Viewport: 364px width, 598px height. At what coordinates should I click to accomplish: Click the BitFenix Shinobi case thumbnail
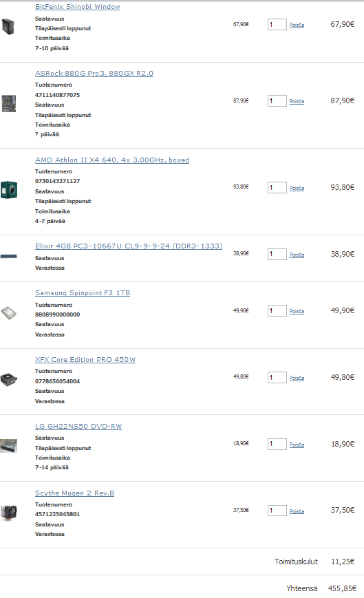[x=8, y=27]
